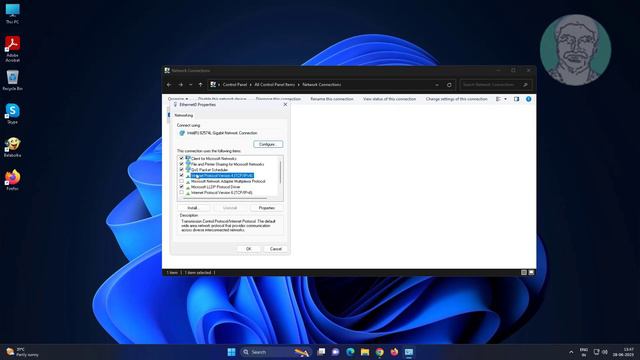Click View status of this connection
Viewport: 640px width, 360px height.
pos(389,99)
